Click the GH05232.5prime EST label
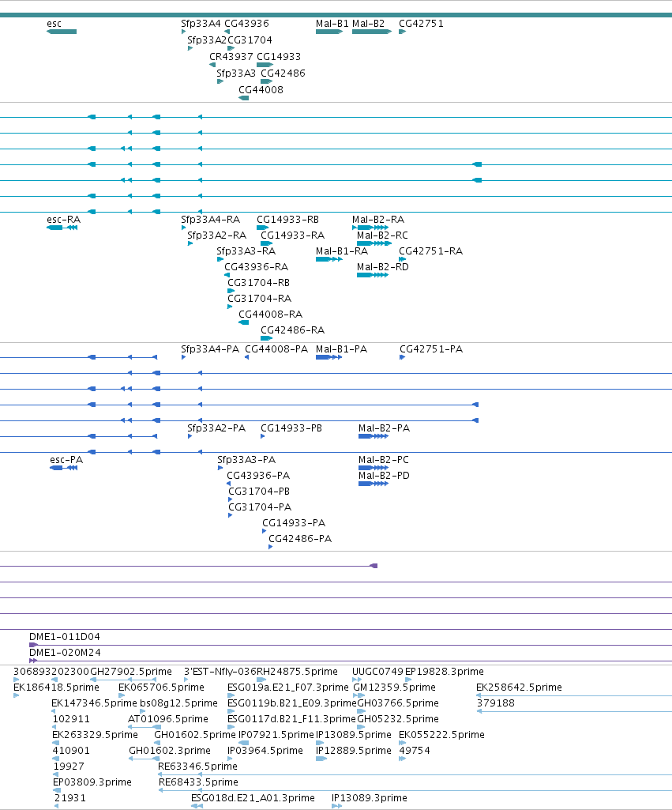This screenshot has height=810, width=672. 398,719
